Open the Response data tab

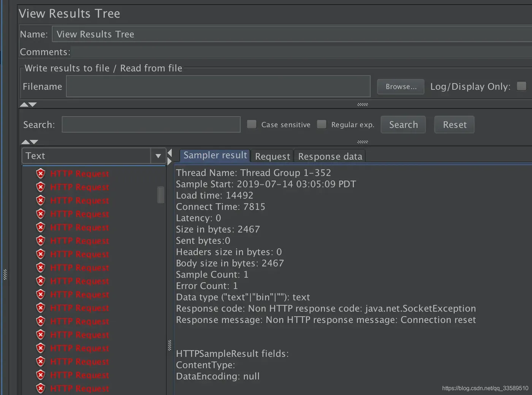[x=330, y=156]
